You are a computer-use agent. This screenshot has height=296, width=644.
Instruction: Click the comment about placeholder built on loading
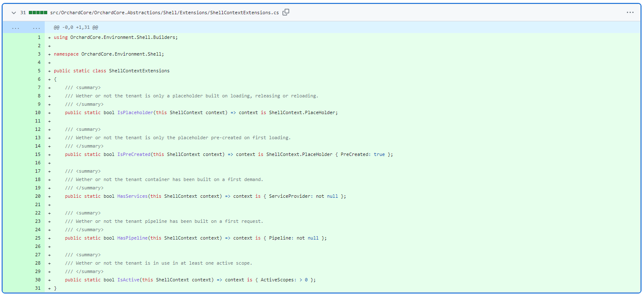[x=191, y=96]
